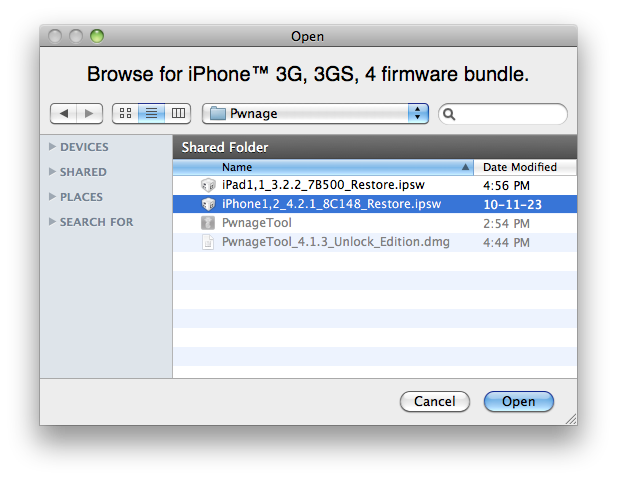
Task: Expand the SEARCH FOR sidebar section
Action: (x=53, y=222)
